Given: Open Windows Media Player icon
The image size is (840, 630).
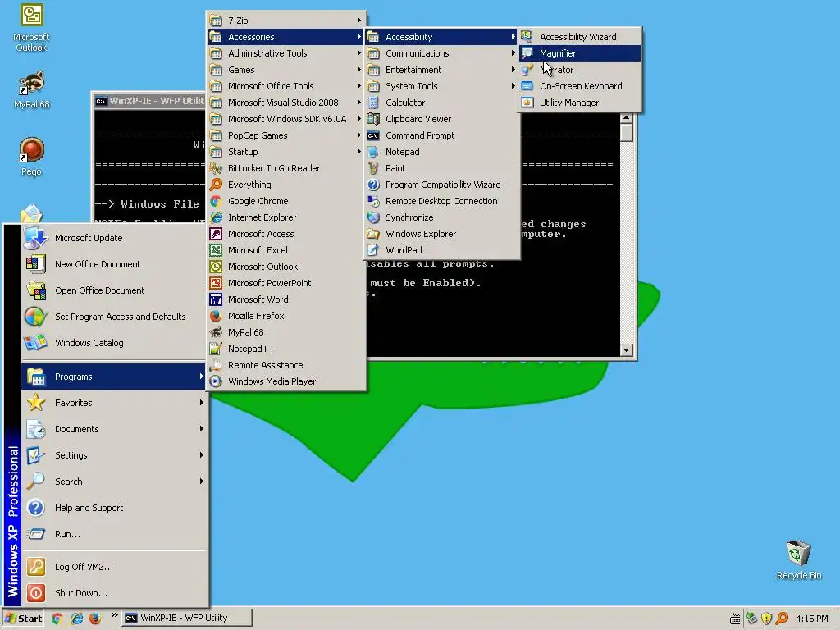Looking at the screenshot, I should click(216, 381).
